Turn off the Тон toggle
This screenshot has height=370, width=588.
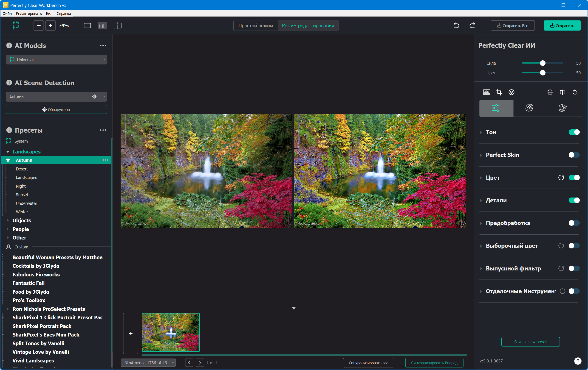tap(574, 132)
